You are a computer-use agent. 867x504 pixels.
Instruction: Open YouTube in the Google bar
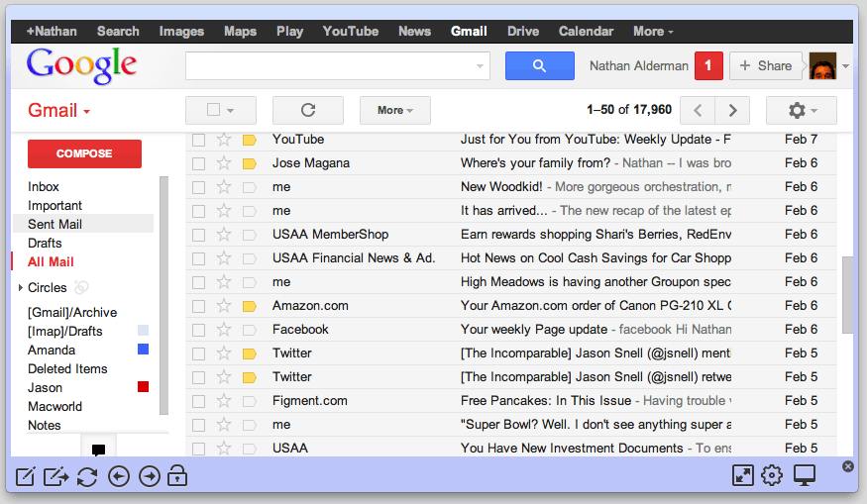(351, 32)
